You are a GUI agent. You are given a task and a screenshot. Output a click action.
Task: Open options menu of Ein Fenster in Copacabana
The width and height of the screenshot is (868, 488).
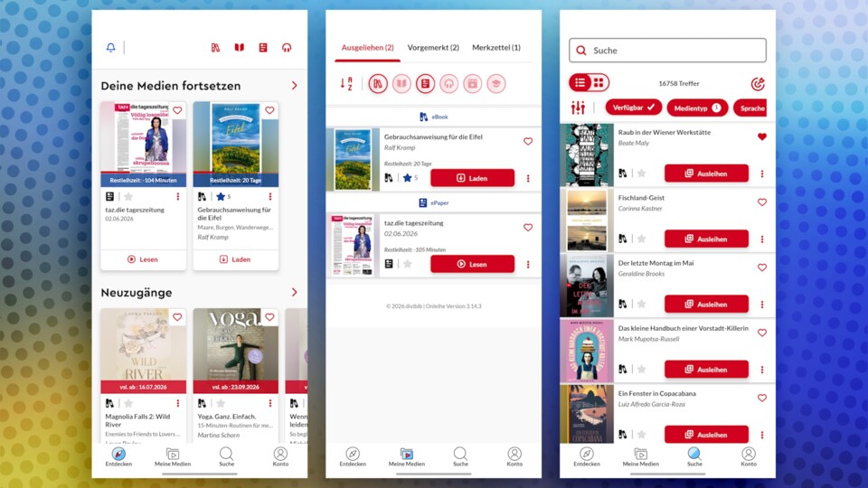click(762, 435)
